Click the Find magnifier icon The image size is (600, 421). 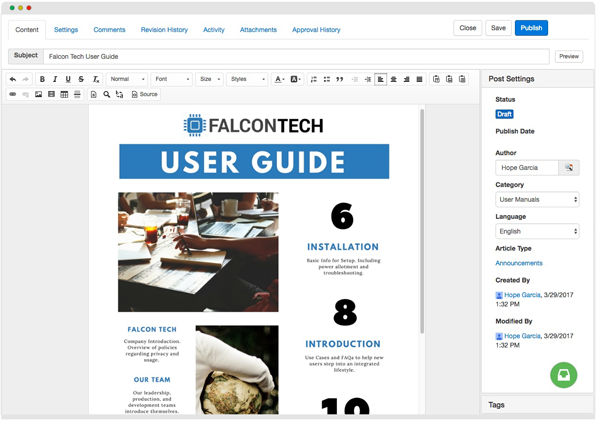coord(106,94)
